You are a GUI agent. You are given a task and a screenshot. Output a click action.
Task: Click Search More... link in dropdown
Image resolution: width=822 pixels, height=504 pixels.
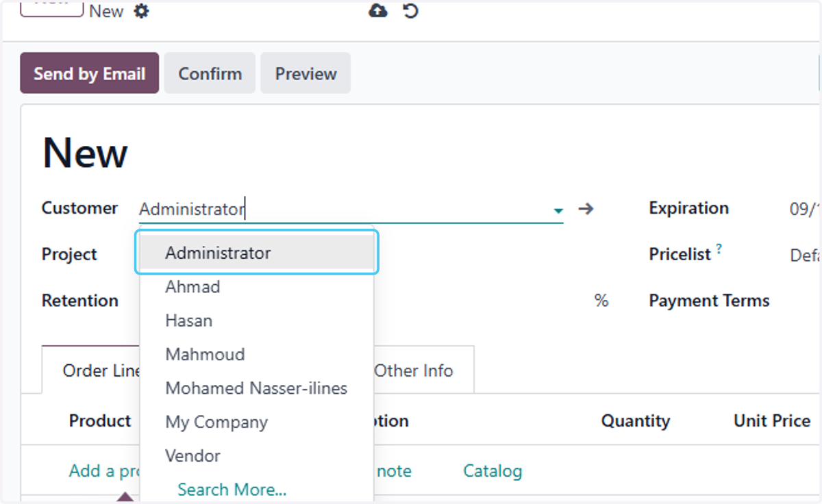pos(232,490)
